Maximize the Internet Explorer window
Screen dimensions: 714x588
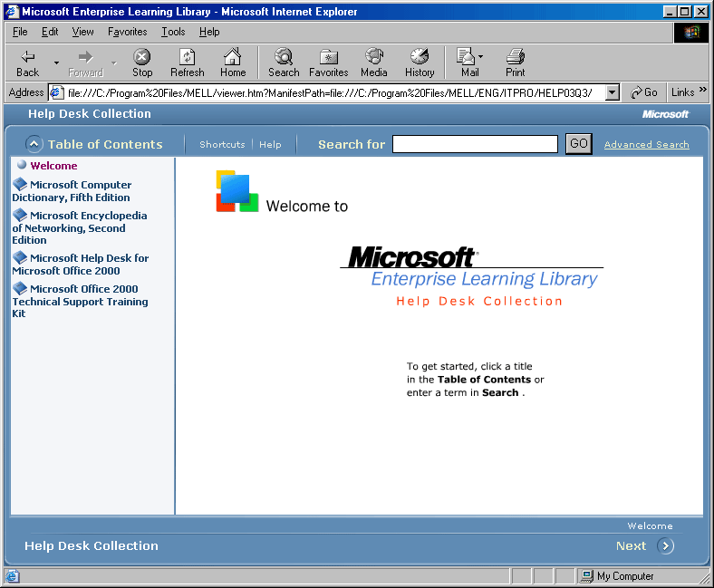click(684, 12)
